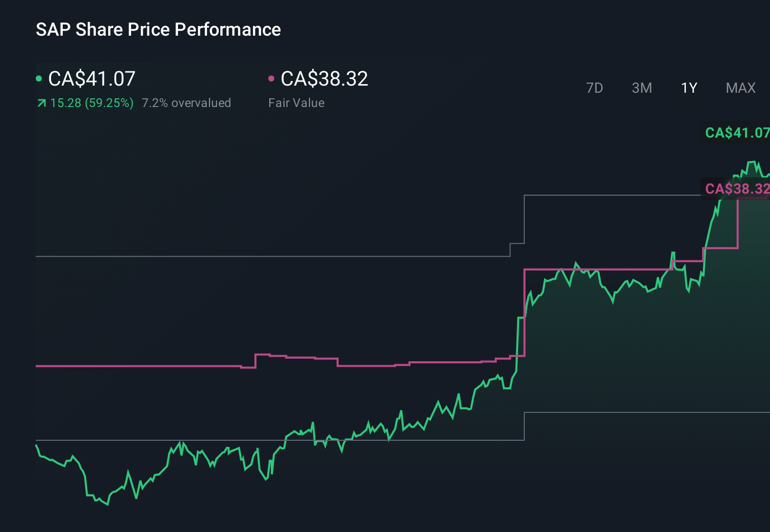Toggle the 7.2% overvalued indicator

click(187, 103)
